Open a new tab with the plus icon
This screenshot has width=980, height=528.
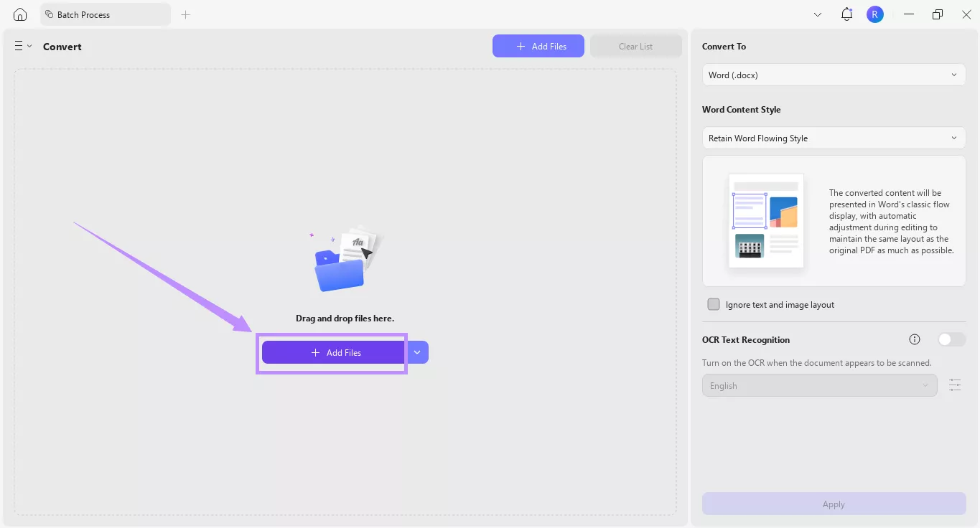185,14
